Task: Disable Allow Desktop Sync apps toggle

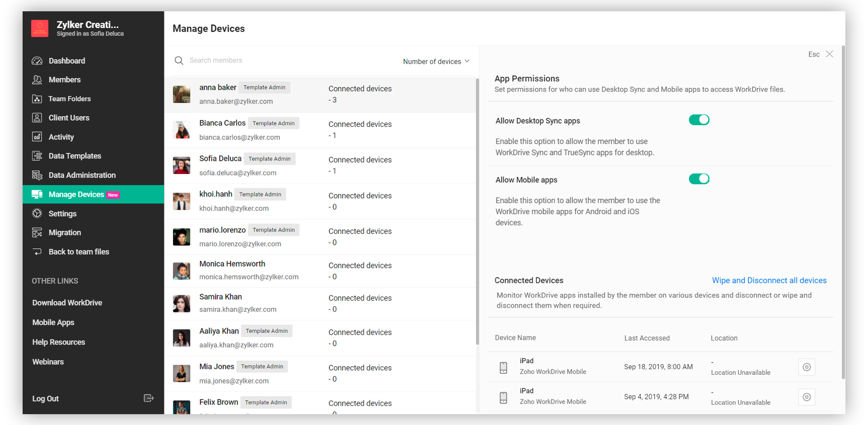Action: pos(698,120)
